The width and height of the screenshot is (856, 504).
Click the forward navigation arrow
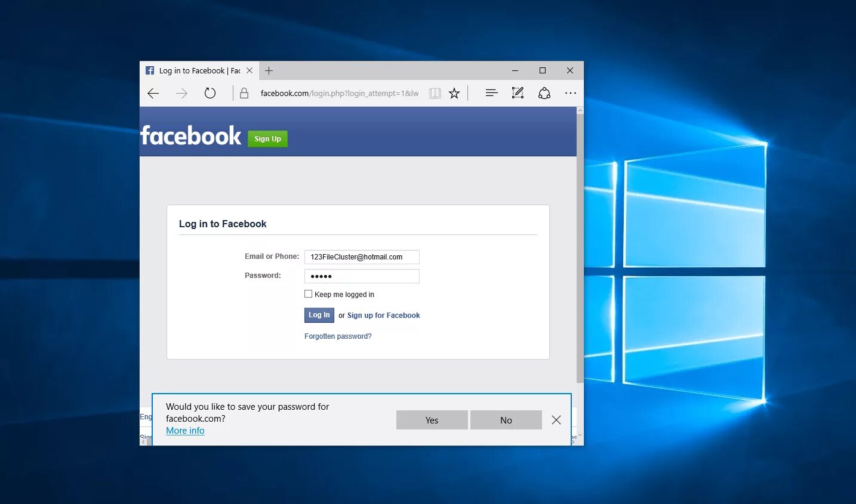[181, 93]
